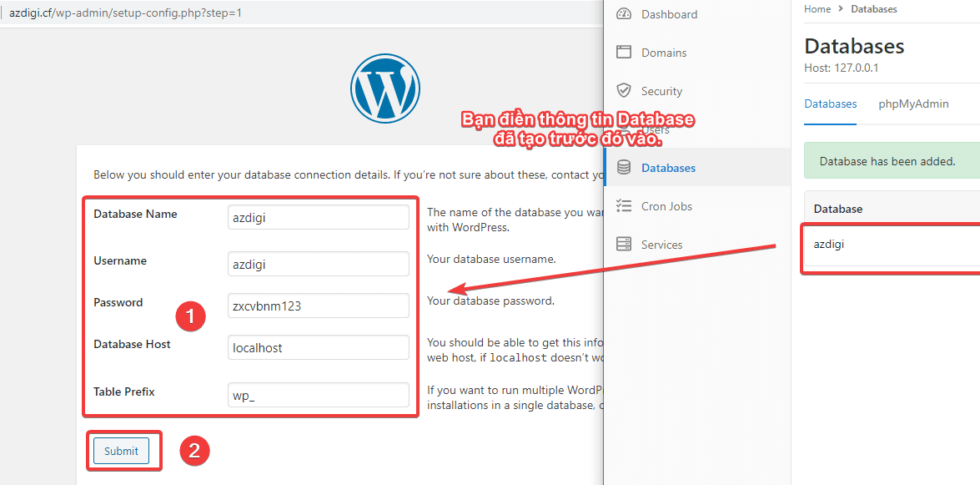Select the Password field containing zxcvbnm123
The image size is (980, 485).
coord(318,306)
